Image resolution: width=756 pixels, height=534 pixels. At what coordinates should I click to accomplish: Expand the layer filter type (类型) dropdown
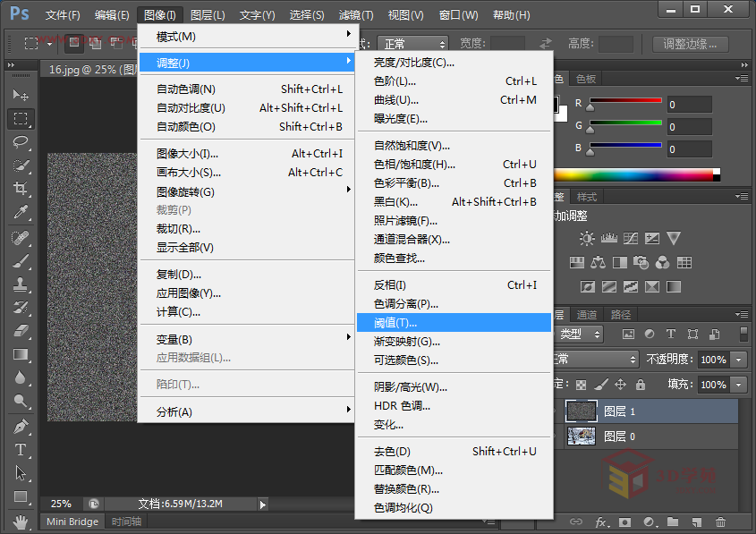[x=580, y=334]
